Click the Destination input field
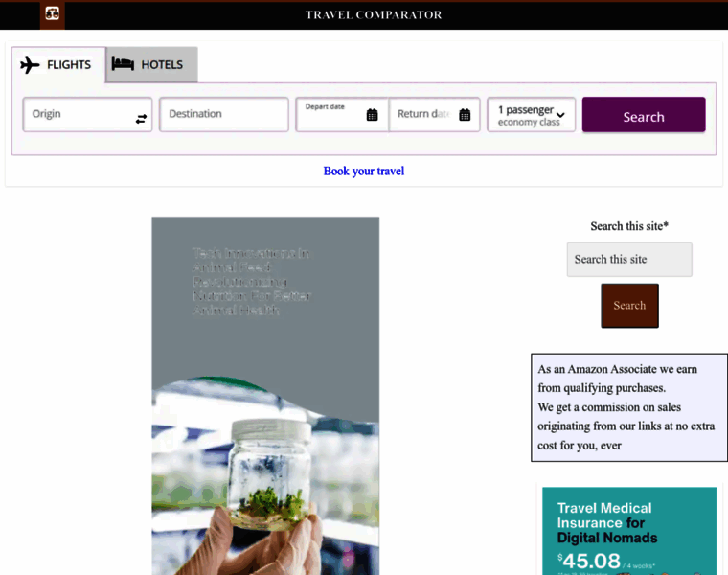 [224, 114]
